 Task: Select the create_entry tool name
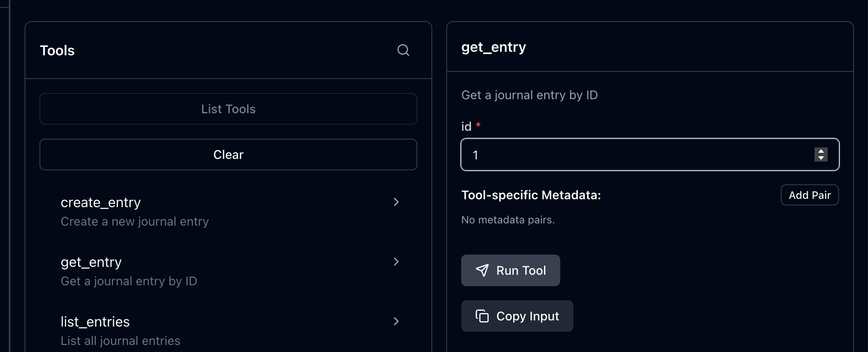pyautogui.click(x=100, y=202)
